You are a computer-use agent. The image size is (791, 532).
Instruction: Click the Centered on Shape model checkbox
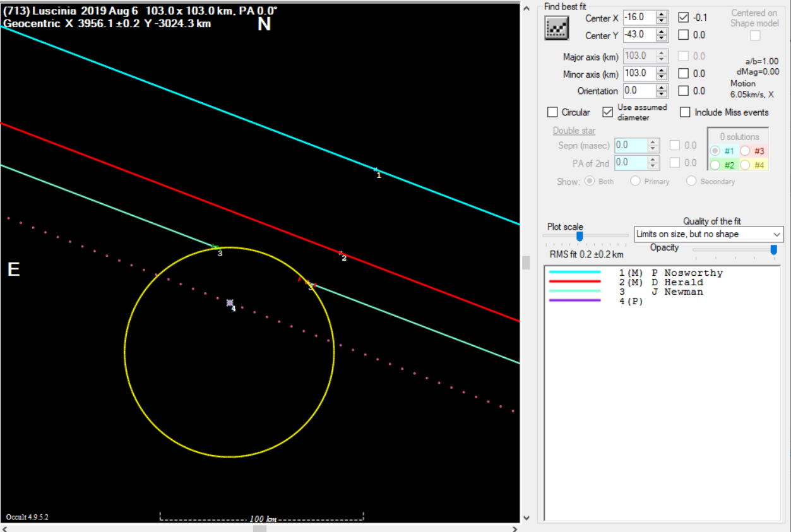pos(755,36)
